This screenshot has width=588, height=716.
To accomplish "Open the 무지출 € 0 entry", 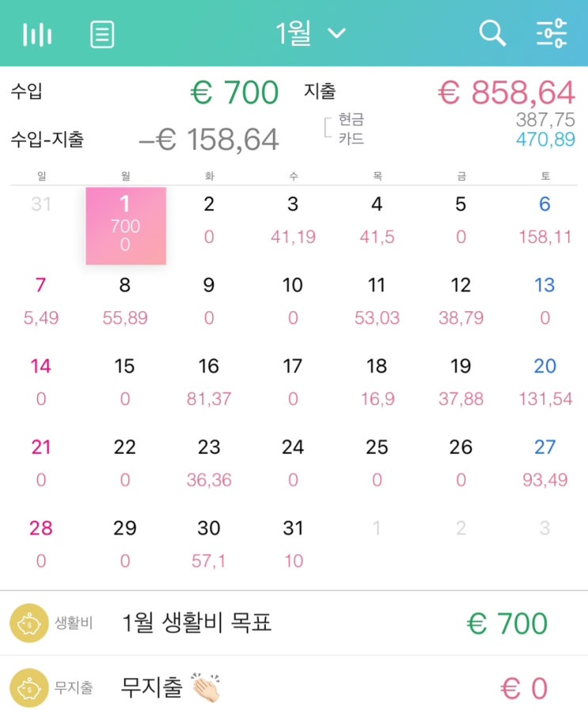I will (294, 687).
